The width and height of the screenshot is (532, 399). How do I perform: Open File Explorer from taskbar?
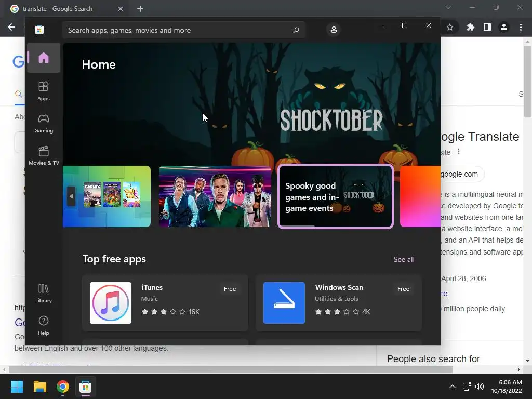(39, 387)
